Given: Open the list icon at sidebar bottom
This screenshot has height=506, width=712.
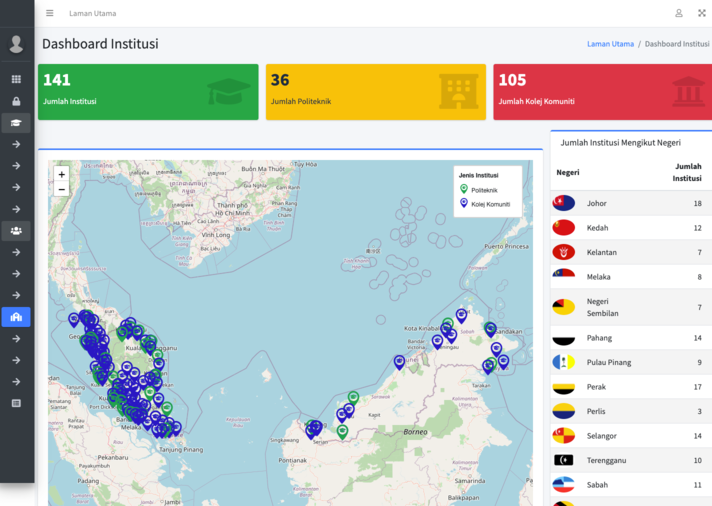Looking at the screenshot, I should click(x=16, y=403).
